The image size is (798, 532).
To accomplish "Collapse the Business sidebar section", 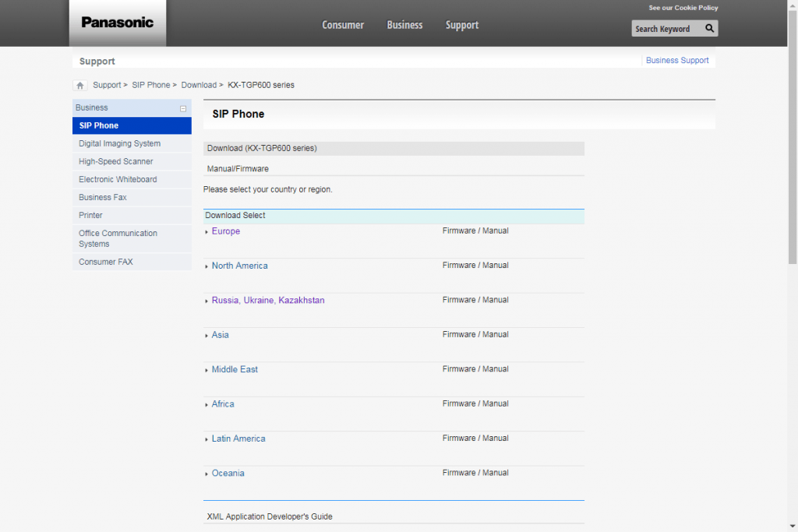I will 183,108.
